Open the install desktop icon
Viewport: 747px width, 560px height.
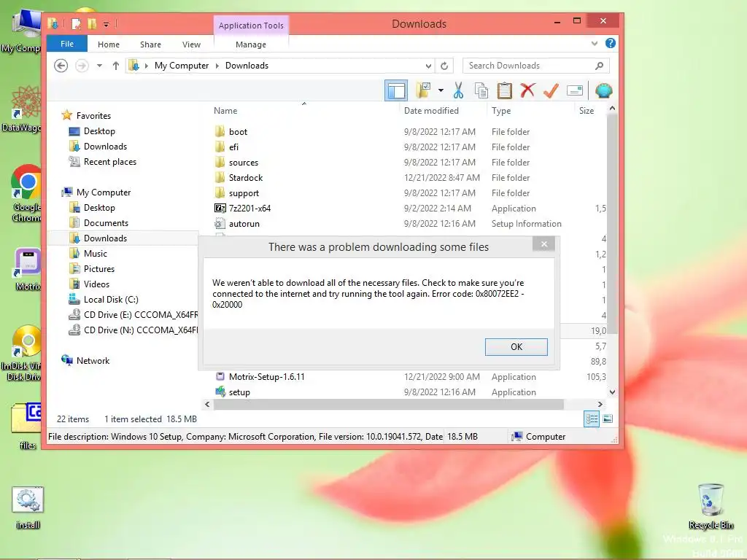[28, 507]
